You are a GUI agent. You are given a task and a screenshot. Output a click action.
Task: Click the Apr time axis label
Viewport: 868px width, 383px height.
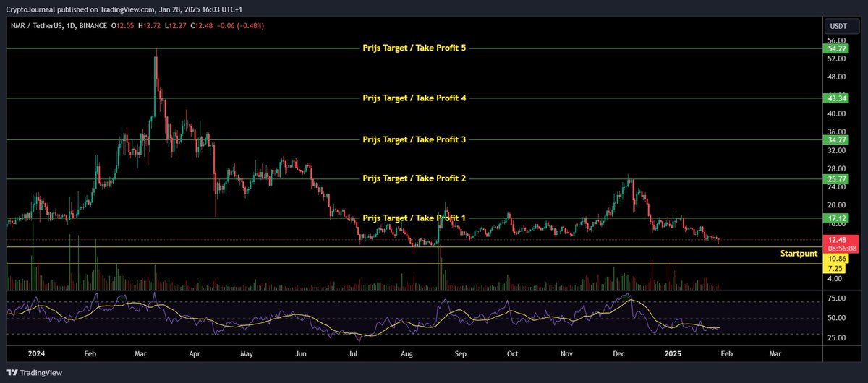195,354
